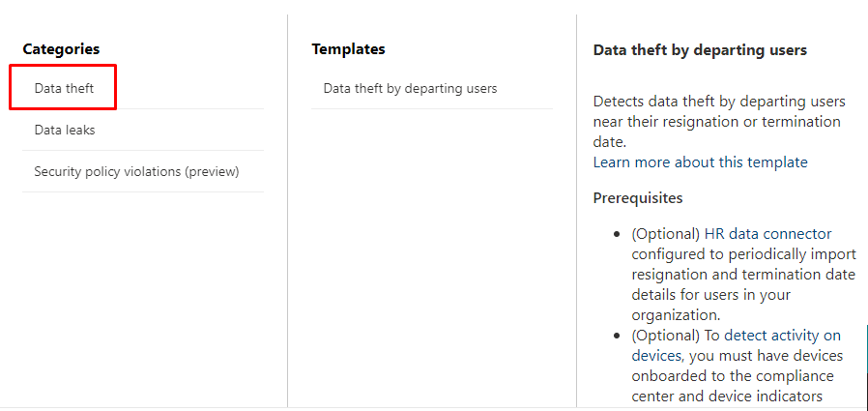The image size is (868, 411).
Task: Click the divider between Templates and details pane
Action: [576, 242]
